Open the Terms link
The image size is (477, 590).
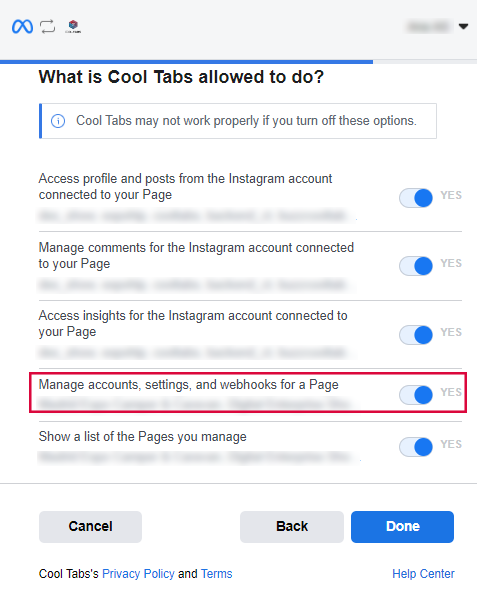tap(217, 573)
